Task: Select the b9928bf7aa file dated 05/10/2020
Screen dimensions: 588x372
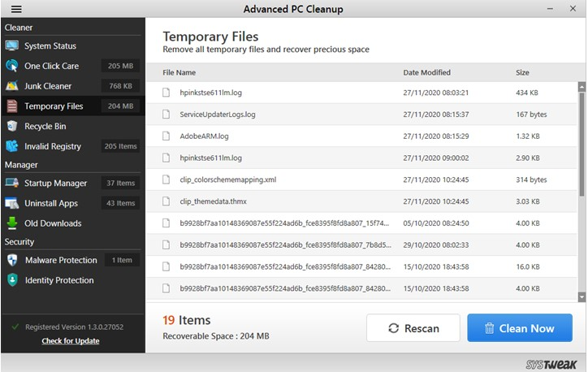Action: 284,223
